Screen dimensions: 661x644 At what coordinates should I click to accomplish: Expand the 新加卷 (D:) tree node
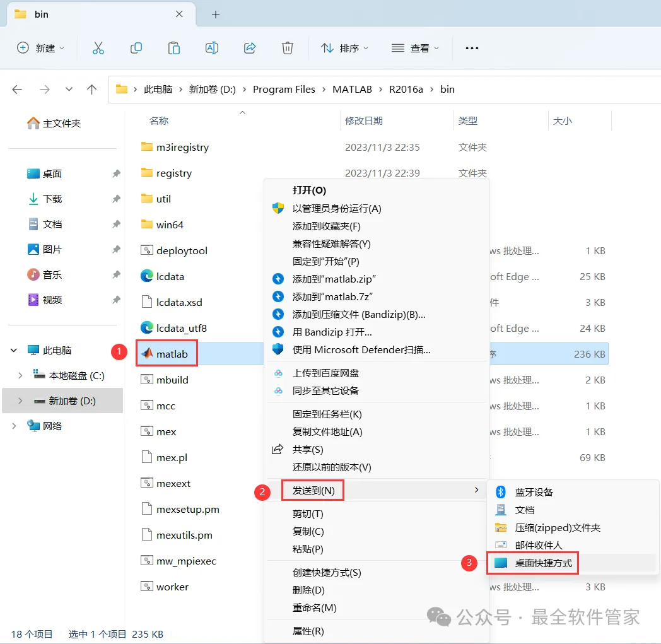[20, 401]
